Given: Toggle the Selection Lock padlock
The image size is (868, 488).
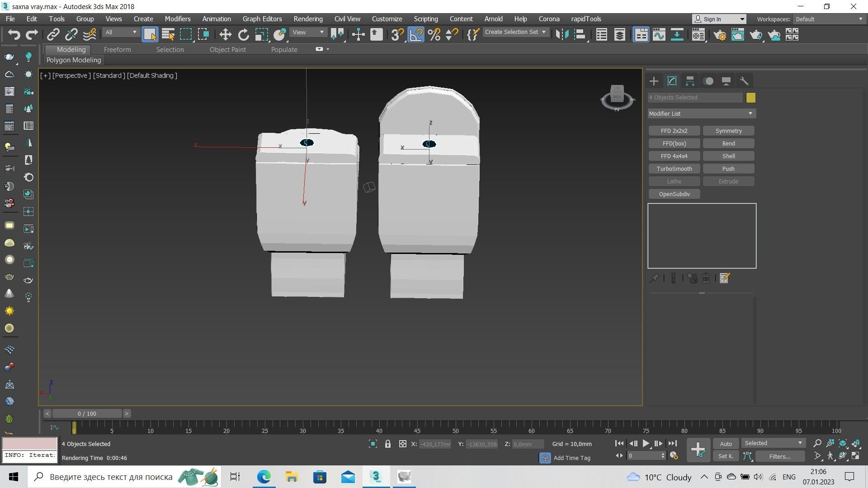Looking at the screenshot, I should click(x=387, y=444).
